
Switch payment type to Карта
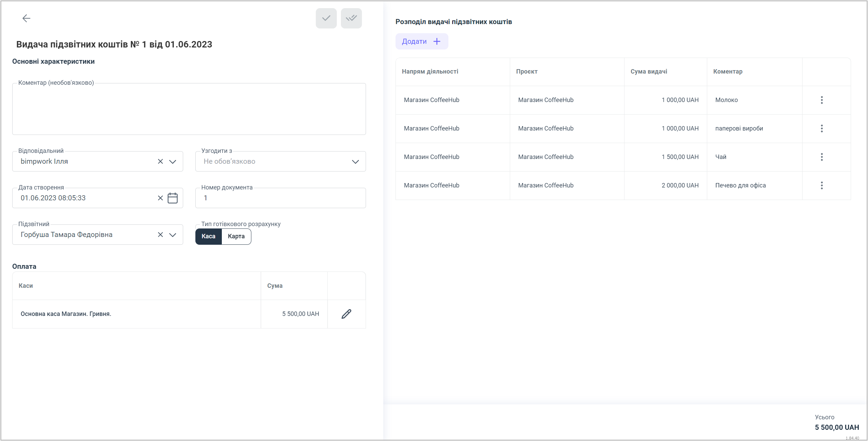236,236
